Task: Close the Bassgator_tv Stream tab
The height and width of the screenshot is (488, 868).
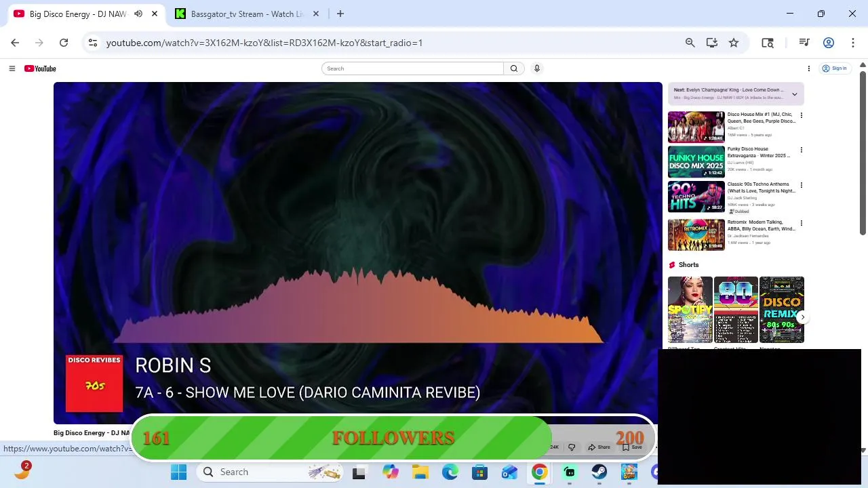Action: click(315, 14)
